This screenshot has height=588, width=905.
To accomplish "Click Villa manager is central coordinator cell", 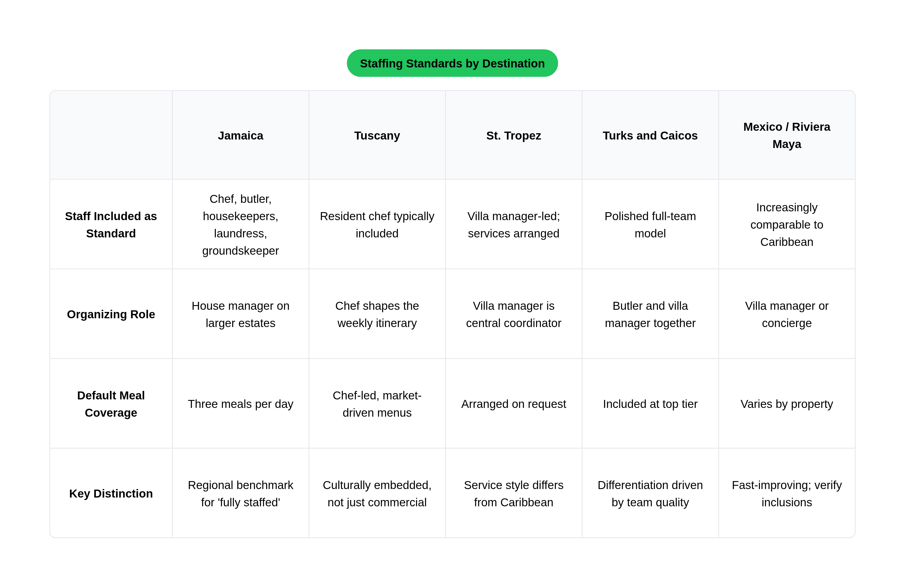I will pos(513,314).
